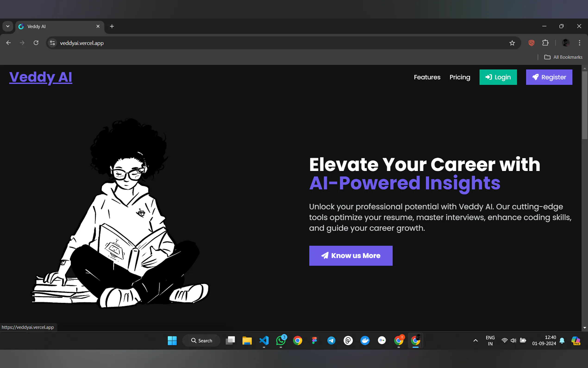Expand the tab search dropdown arrow
The height and width of the screenshot is (368, 588).
click(8, 26)
